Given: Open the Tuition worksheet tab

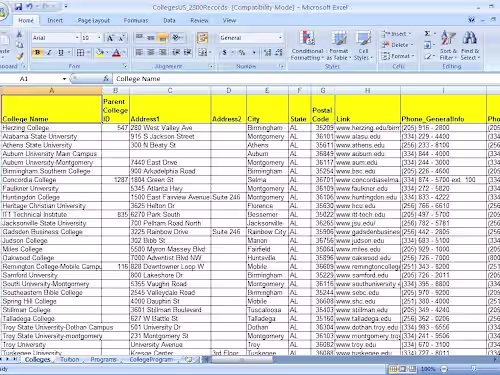Looking at the screenshot, I should [x=70, y=360].
